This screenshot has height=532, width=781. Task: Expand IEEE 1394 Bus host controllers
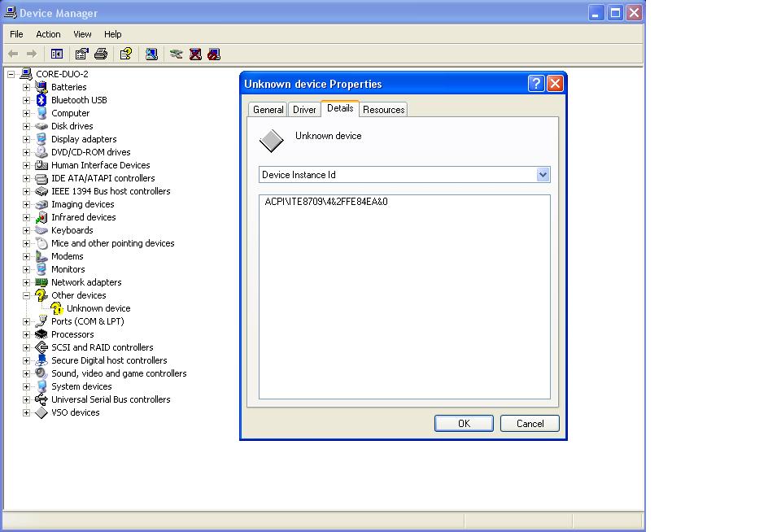[x=26, y=191]
